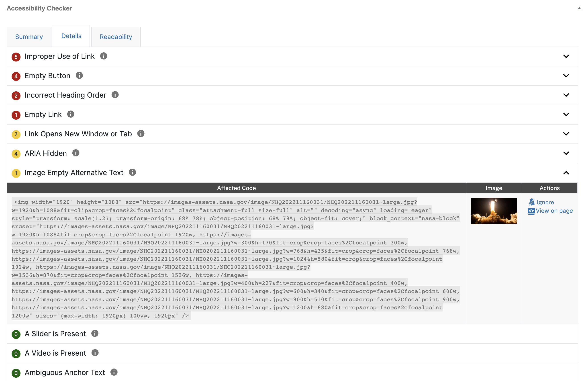Click the View on page link
The width and height of the screenshot is (588, 381).
coord(554,211)
